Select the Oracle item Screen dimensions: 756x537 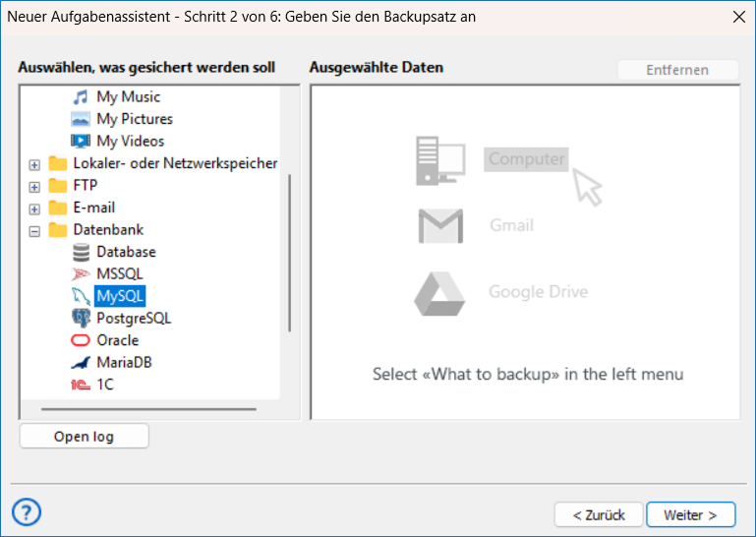(x=118, y=340)
